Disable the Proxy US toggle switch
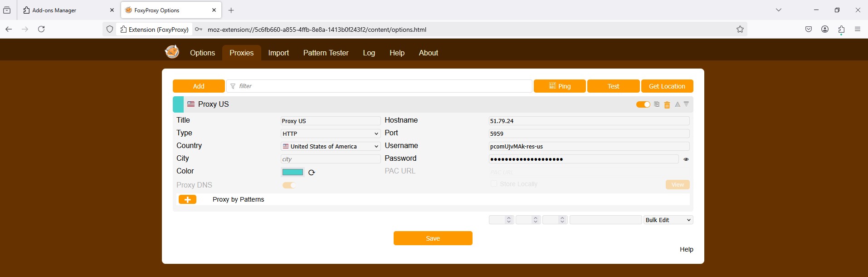 pyautogui.click(x=643, y=104)
